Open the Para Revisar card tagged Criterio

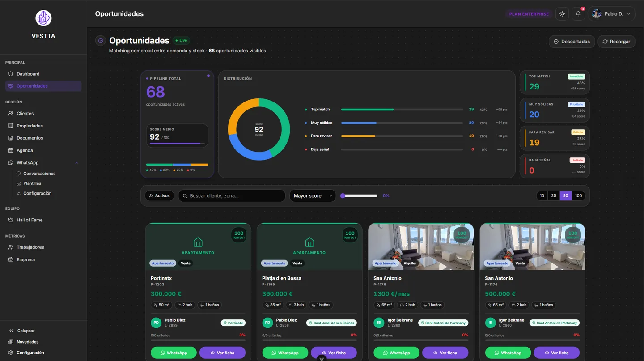coord(555,139)
